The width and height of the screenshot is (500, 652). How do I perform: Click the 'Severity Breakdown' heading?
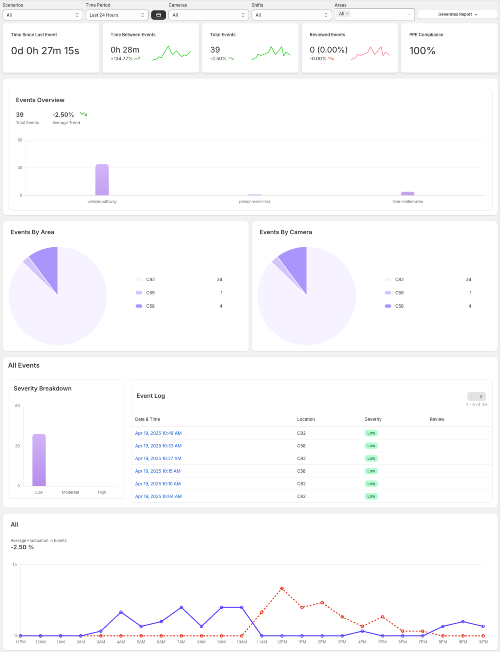point(42,388)
